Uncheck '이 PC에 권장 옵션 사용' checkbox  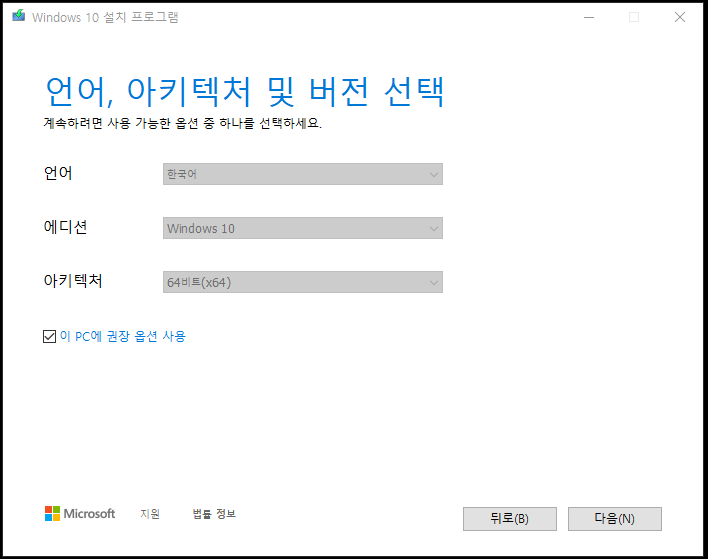(x=49, y=336)
